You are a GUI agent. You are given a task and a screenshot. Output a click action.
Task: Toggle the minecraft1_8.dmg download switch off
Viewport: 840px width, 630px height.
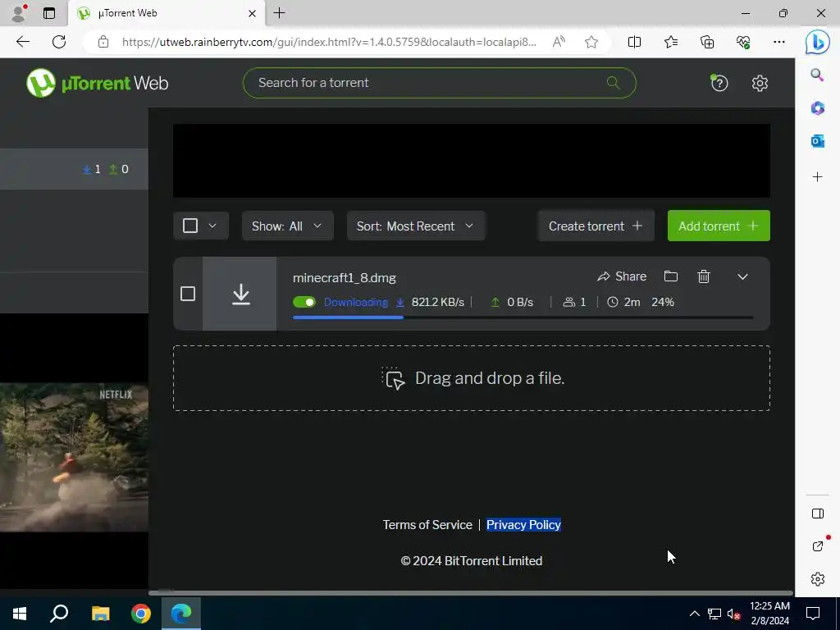[304, 302]
